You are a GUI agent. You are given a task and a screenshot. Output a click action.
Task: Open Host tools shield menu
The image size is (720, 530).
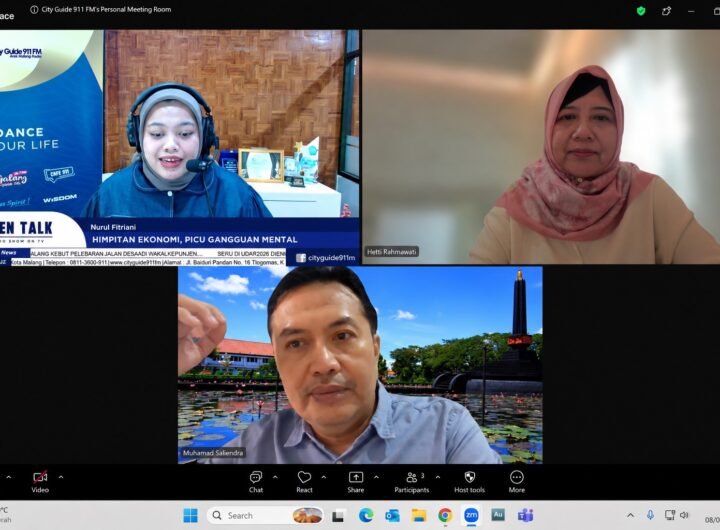tap(469, 482)
